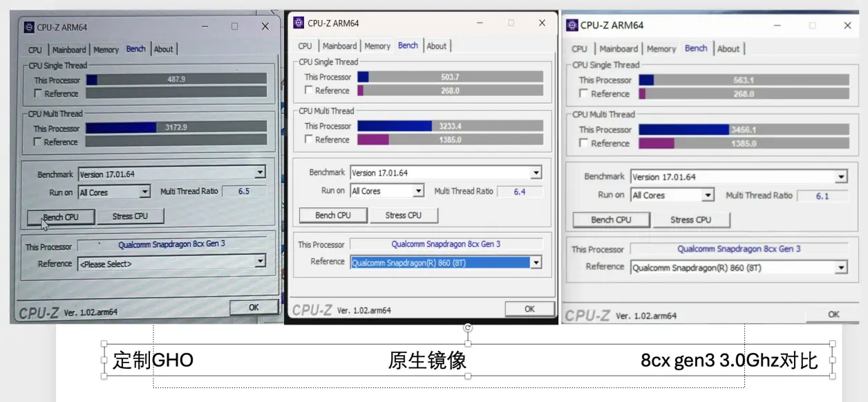Viewport: 868px width, 402px height.
Task: Click Multi Thread Ratio field showing 6.1
Action: 822,197
